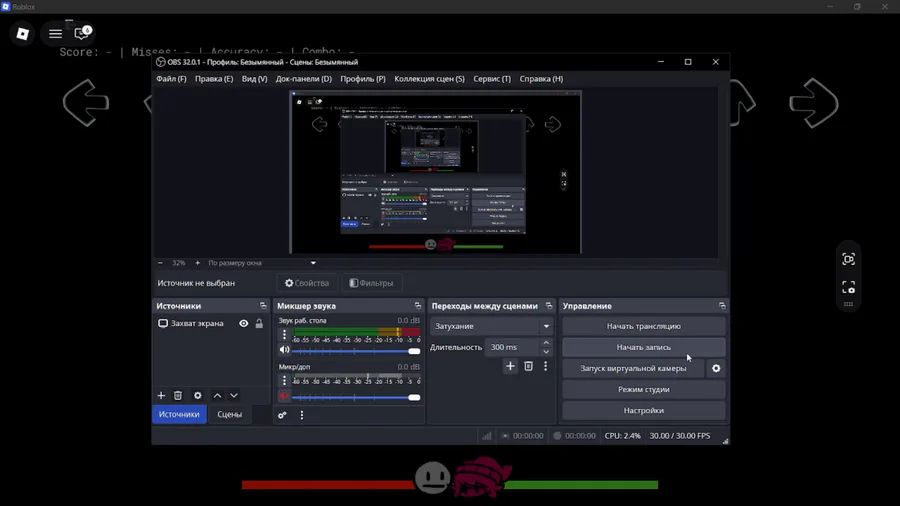900x506 pixels.
Task: Click duration field 300 ms
Action: [513, 347]
